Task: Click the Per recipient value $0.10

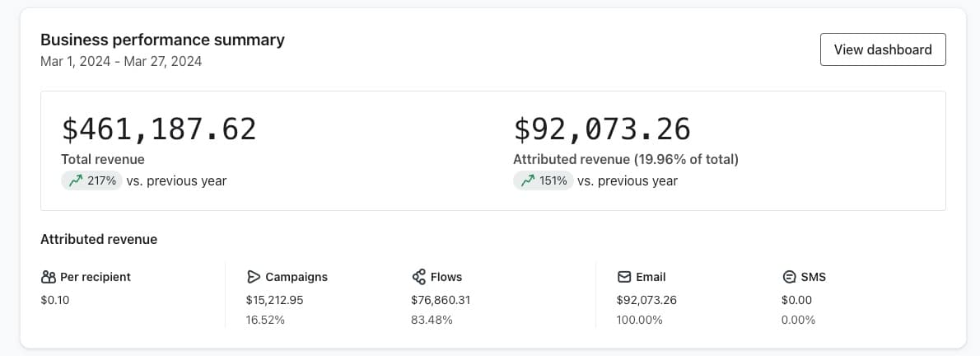Action: 55,300
